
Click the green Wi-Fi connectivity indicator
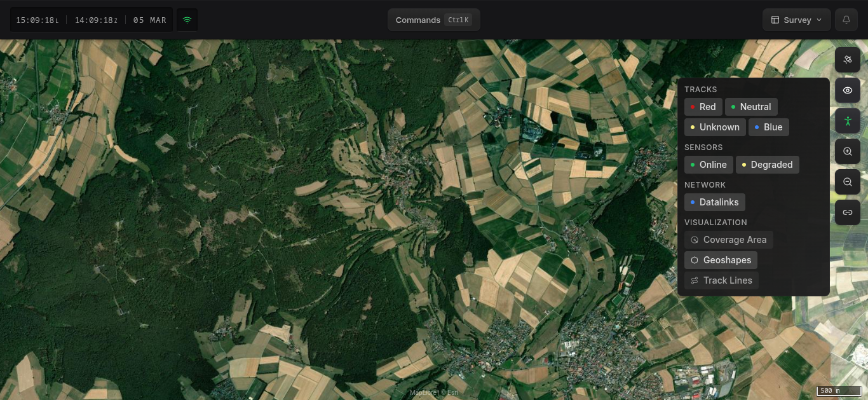(x=187, y=19)
